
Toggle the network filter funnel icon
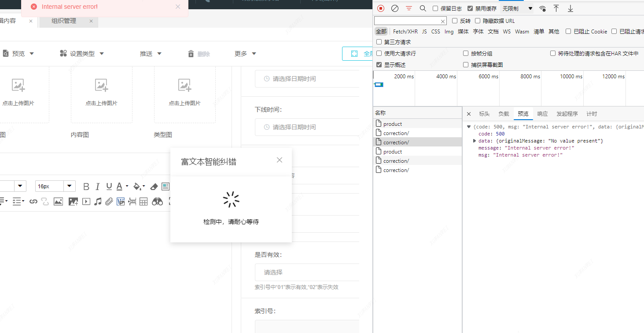pyautogui.click(x=409, y=8)
